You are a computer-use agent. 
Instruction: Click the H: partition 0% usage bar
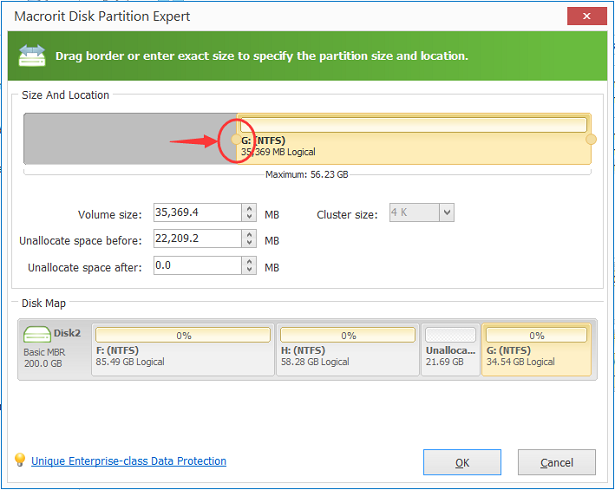[x=348, y=335]
